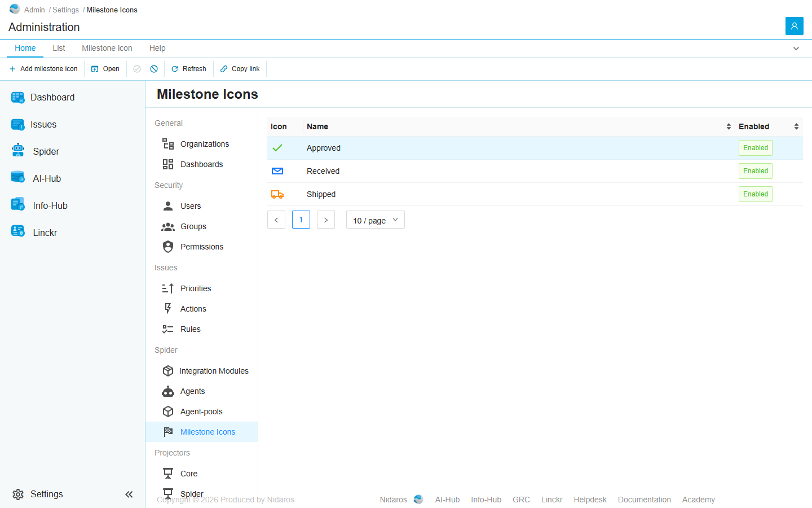
Task: Collapse sidebar with double chevron icon
Action: click(129, 494)
